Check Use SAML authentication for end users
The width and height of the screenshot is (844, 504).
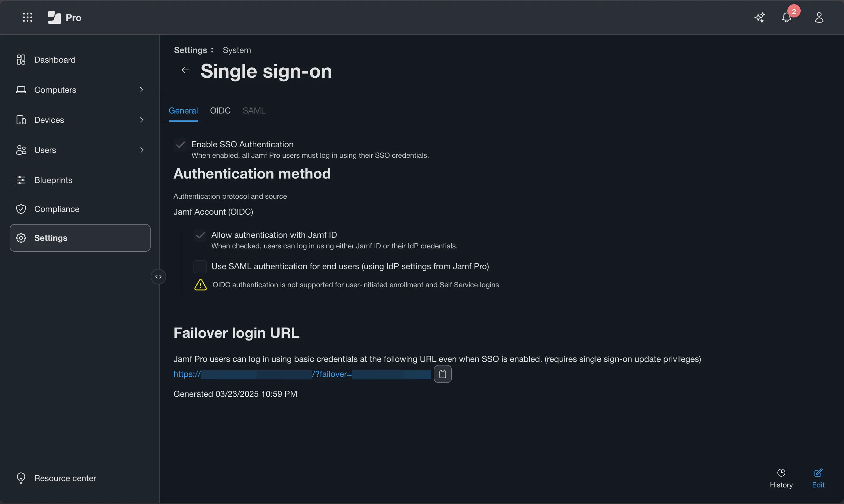click(x=200, y=267)
